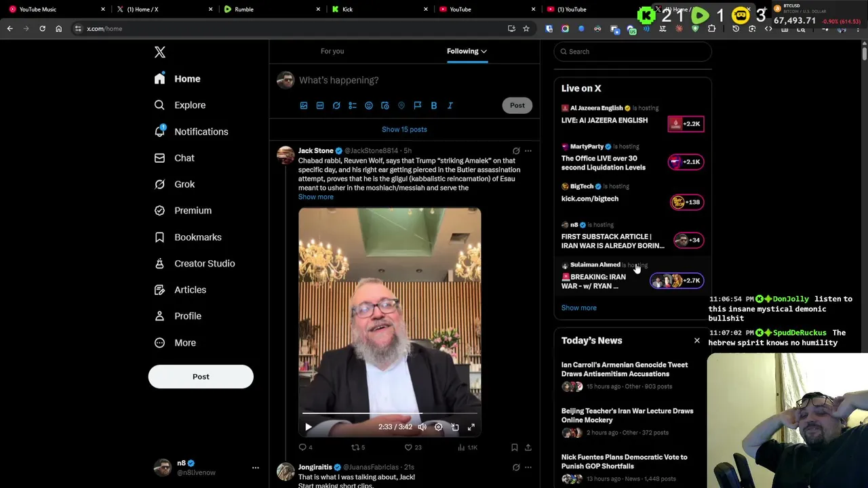Switch to the Kick browser tab
Screen dimensions: 868x488
380,9
